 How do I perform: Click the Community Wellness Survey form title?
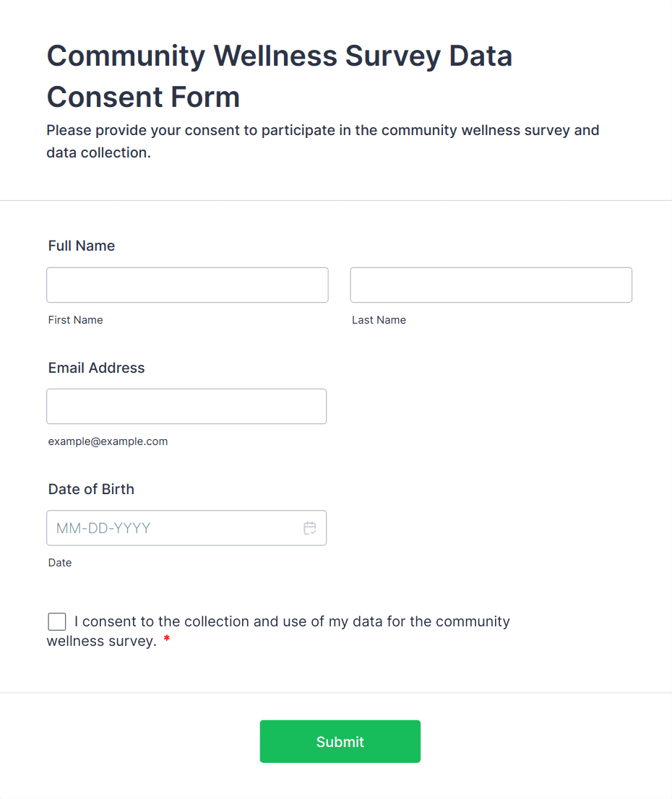click(279, 56)
